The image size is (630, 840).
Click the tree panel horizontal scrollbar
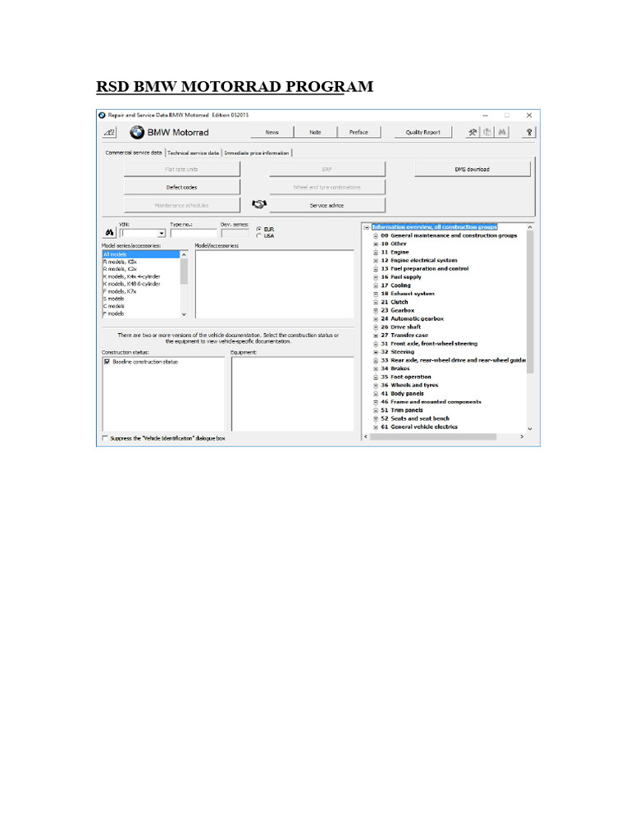point(433,436)
